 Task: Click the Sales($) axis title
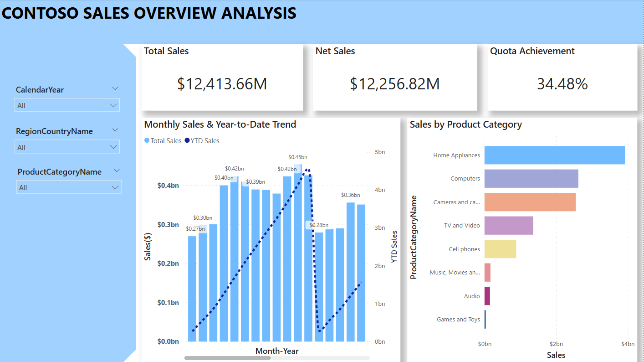point(148,247)
